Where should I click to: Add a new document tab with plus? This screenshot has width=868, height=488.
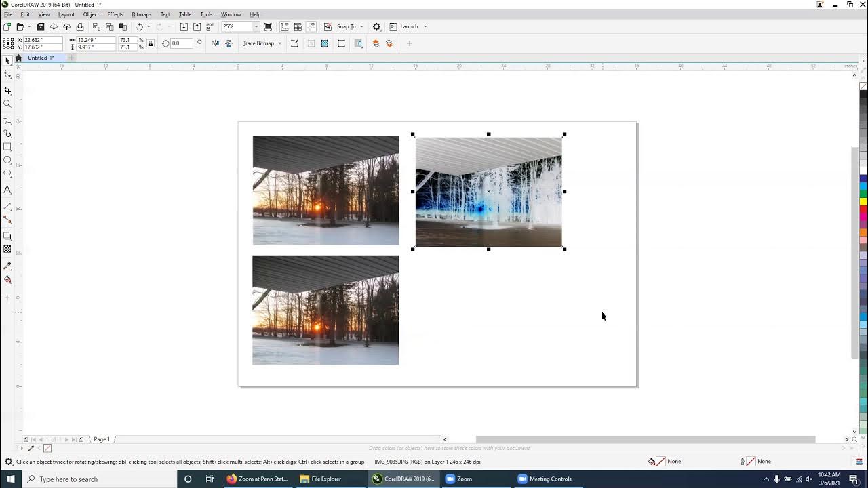tap(71, 58)
